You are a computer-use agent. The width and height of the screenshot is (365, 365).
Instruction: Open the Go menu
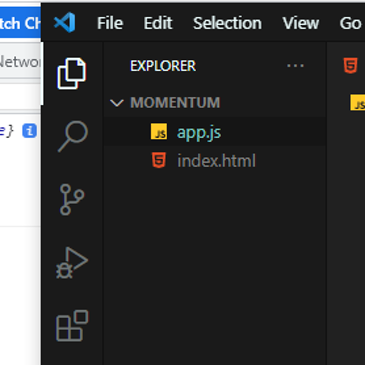pos(350,23)
